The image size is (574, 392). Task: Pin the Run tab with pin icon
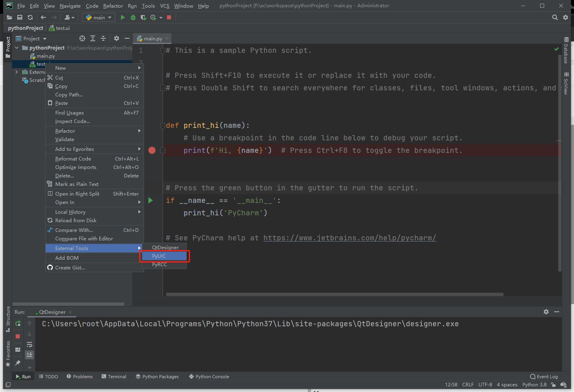tap(18, 363)
